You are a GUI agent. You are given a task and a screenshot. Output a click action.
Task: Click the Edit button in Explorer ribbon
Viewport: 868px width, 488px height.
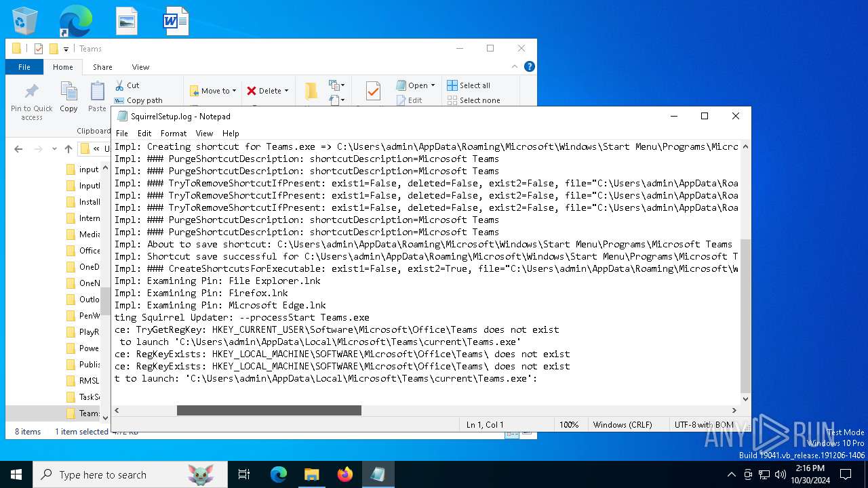(410, 100)
